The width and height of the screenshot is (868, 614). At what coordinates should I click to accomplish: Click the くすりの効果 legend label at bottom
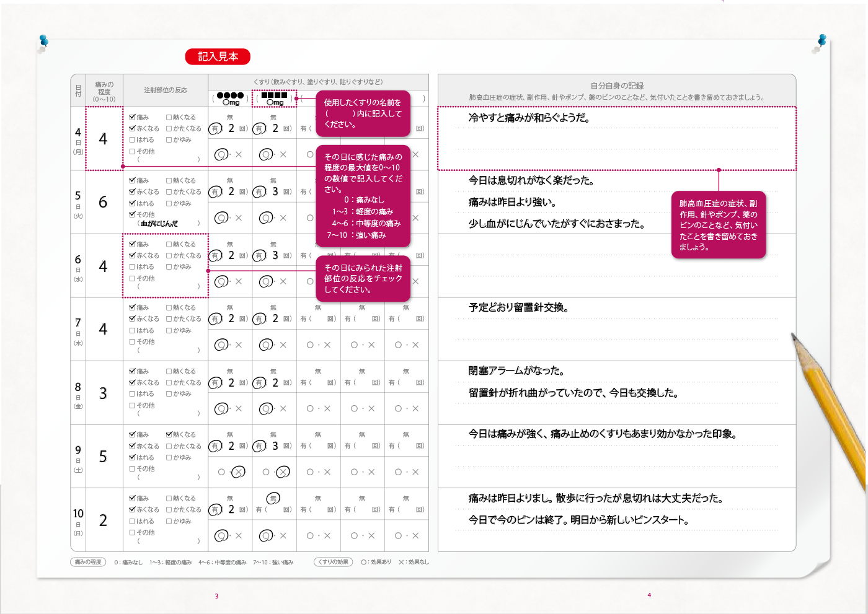[334, 562]
